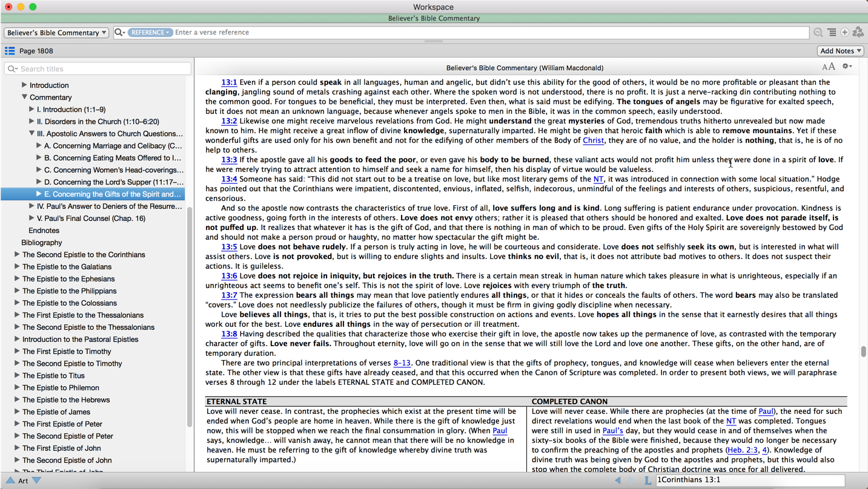868x489 pixels.
Task: Collapse the Commentary tree node
Action: tap(24, 97)
